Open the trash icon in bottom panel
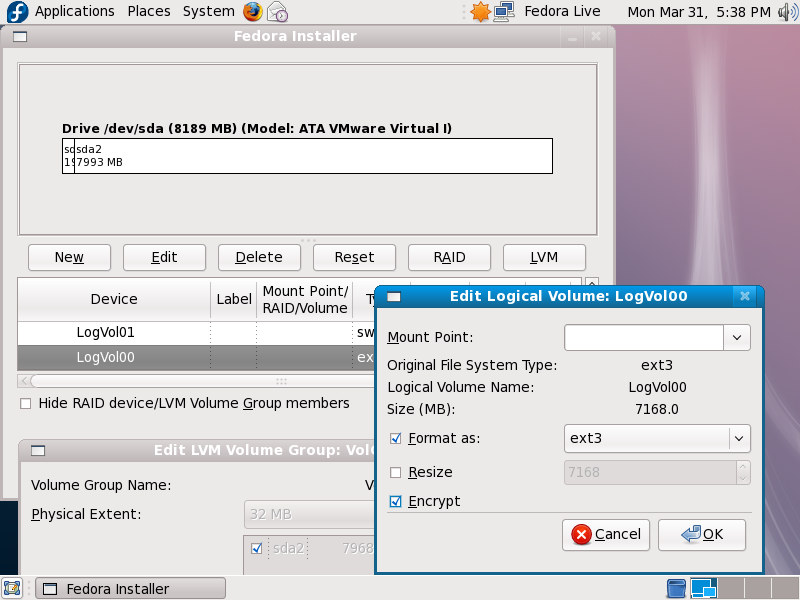The height and width of the screenshot is (600, 800). (x=677, y=589)
